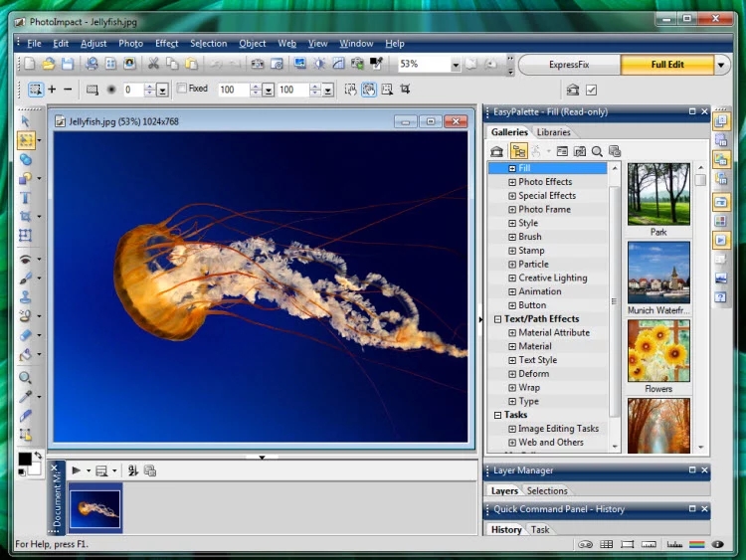The width and height of the screenshot is (746, 560).
Task: Click the Print icon in the toolbar
Action: (92, 64)
